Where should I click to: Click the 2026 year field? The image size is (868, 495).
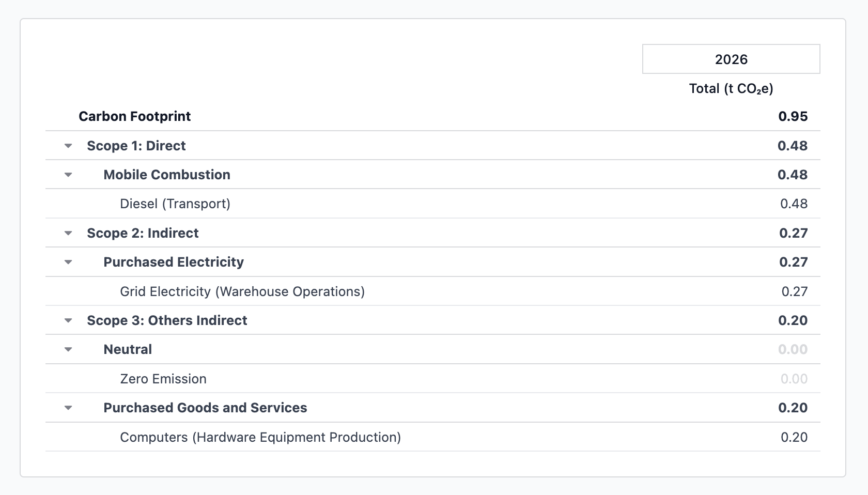pos(731,59)
